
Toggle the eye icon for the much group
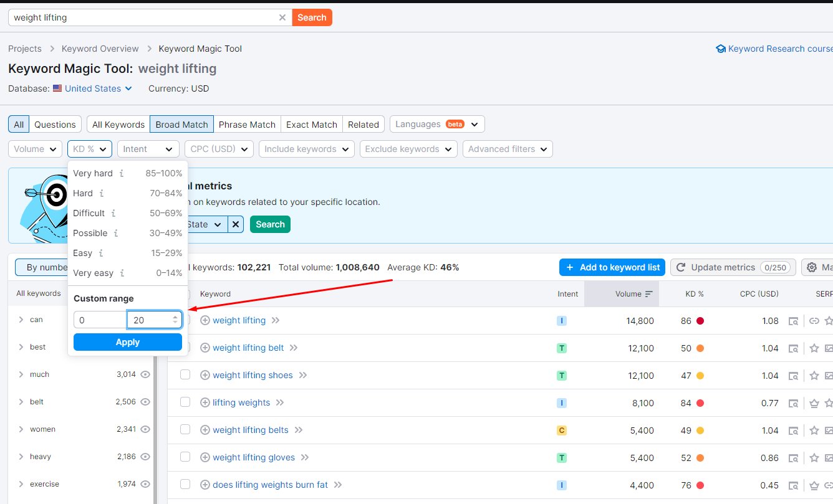(145, 374)
